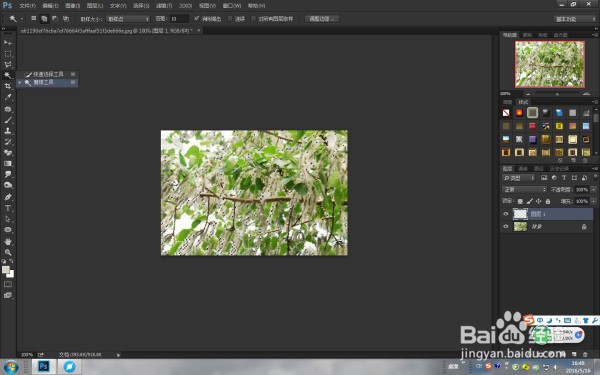Toggle Quick Mask mode icon
Image resolution: width=600 pixels, height=375 pixels.
click(x=8, y=284)
